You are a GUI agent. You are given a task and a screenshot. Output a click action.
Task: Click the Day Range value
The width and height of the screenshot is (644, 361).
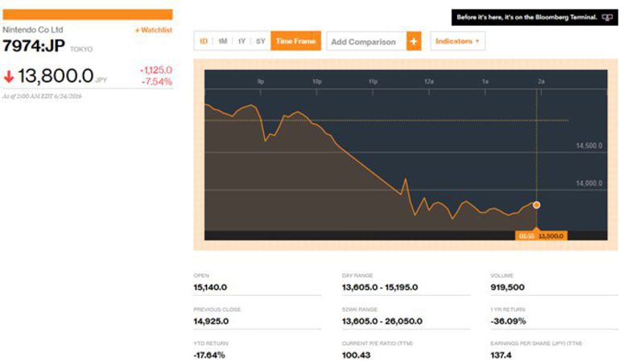point(379,286)
